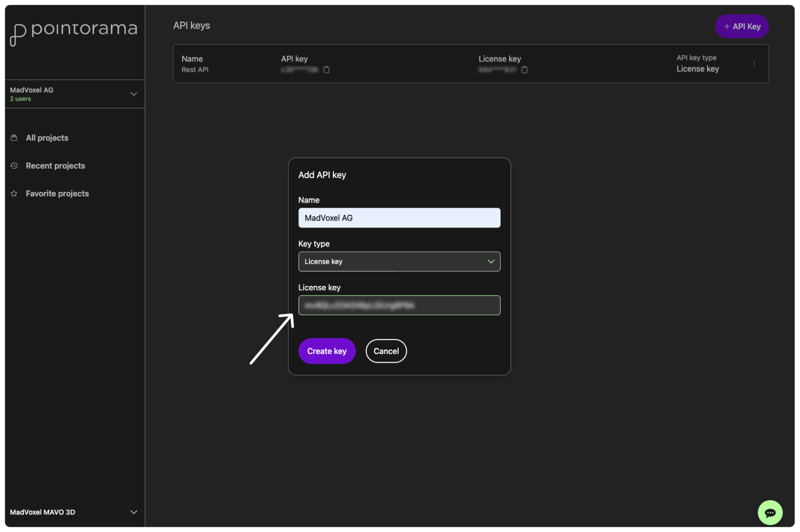Click the + API Key button

pos(742,27)
